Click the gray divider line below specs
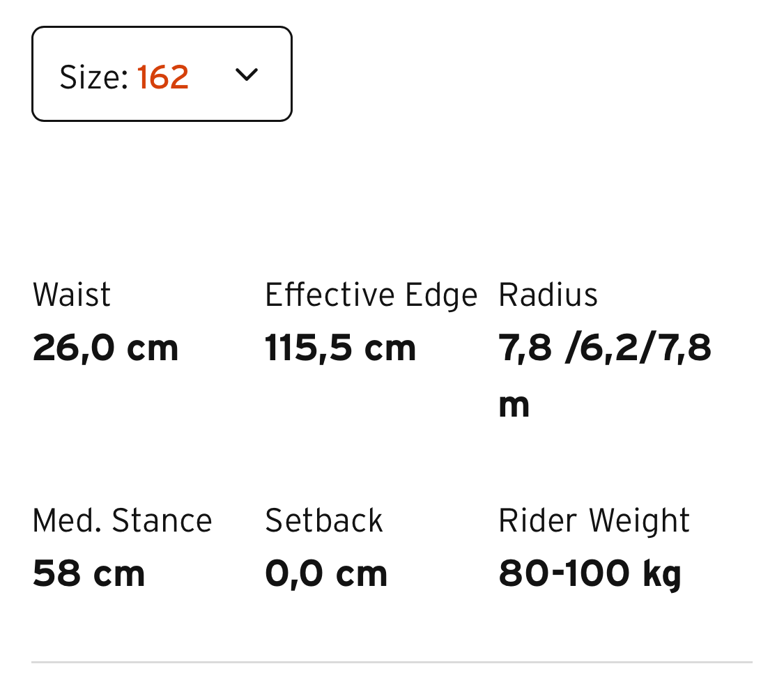Image resolution: width=784 pixels, height=680 pixels. coord(392,662)
